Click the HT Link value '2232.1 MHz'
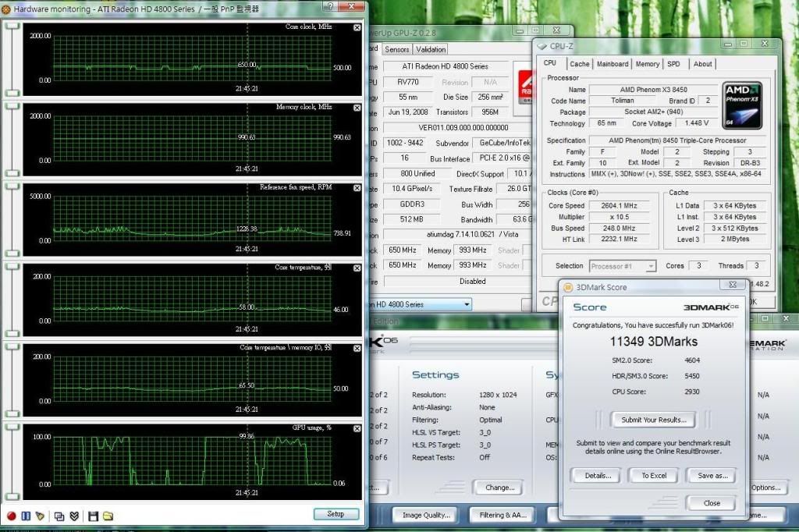 pyautogui.click(x=619, y=239)
